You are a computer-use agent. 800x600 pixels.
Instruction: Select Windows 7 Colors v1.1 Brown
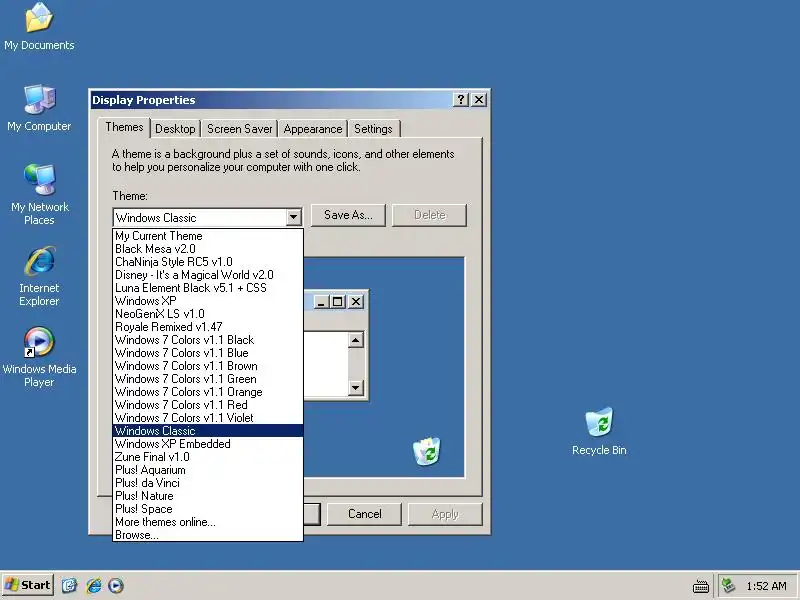coord(208,366)
